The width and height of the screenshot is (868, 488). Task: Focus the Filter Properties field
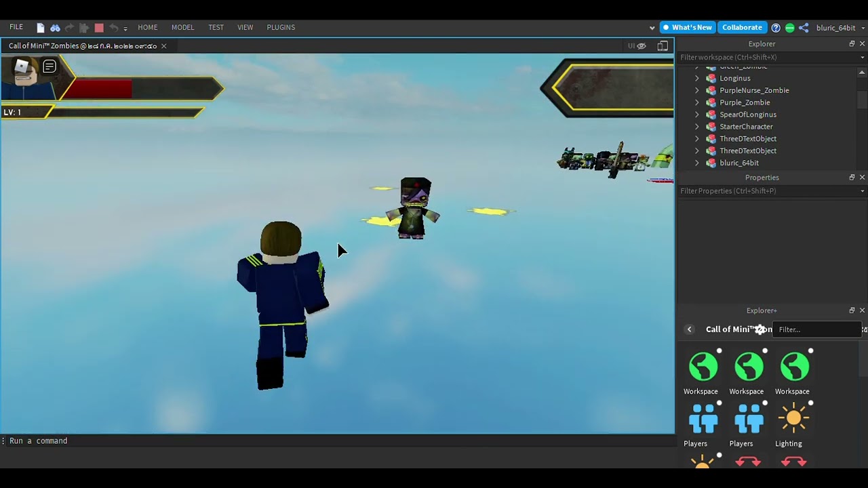pyautogui.click(x=768, y=191)
